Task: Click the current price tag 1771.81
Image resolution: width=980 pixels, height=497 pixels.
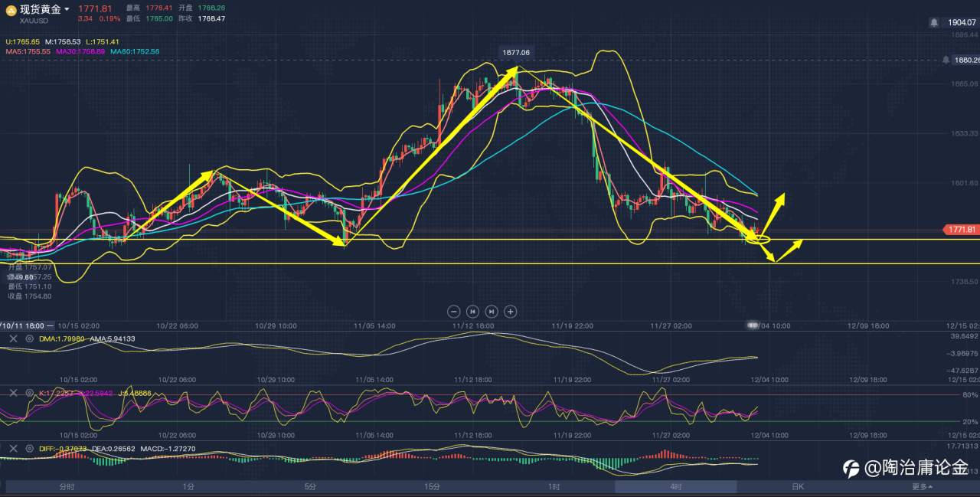Action: [961, 229]
